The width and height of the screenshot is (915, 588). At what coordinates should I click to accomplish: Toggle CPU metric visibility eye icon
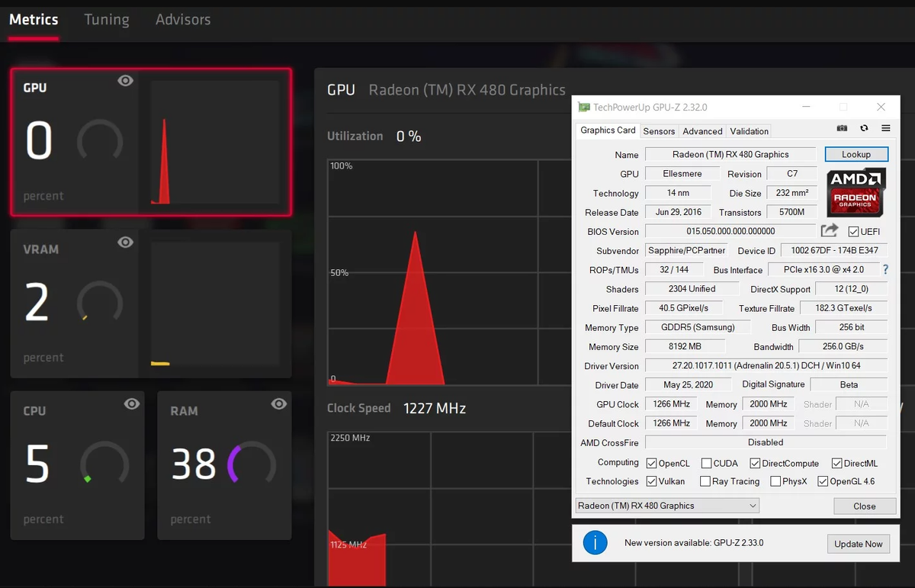coord(132,404)
